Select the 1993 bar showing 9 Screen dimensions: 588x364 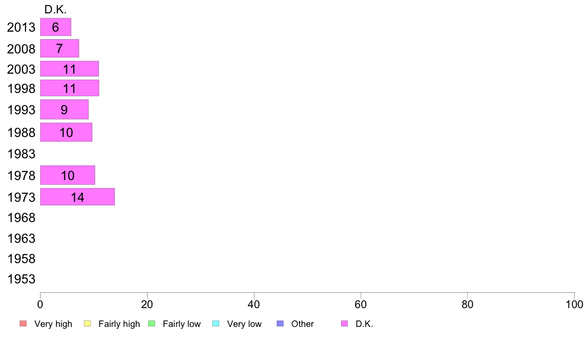point(64,109)
